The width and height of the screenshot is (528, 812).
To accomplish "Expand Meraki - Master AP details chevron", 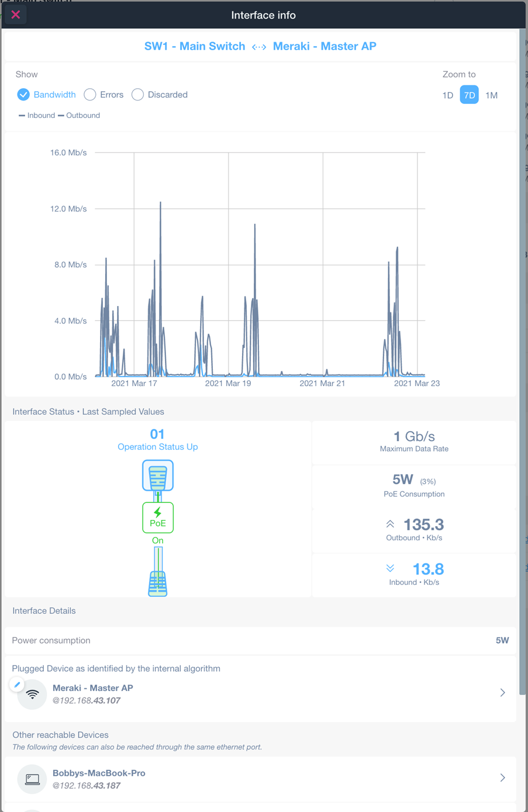I will (x=502, y=693).
